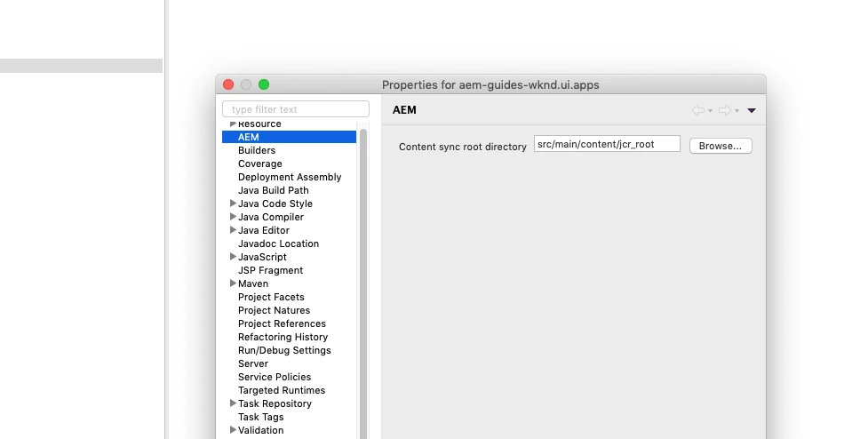
Task: Open the view menu triangle in AEM header
Action: (x=752, y=111)
